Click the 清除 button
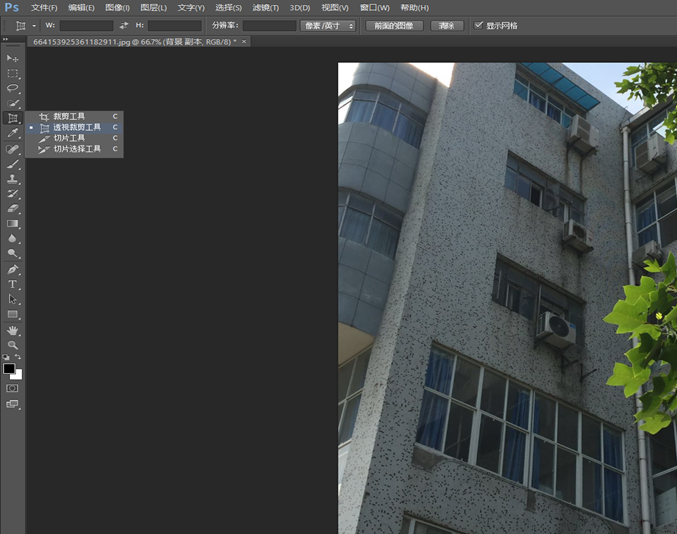677x534 pixels. (x=446, y=25)
